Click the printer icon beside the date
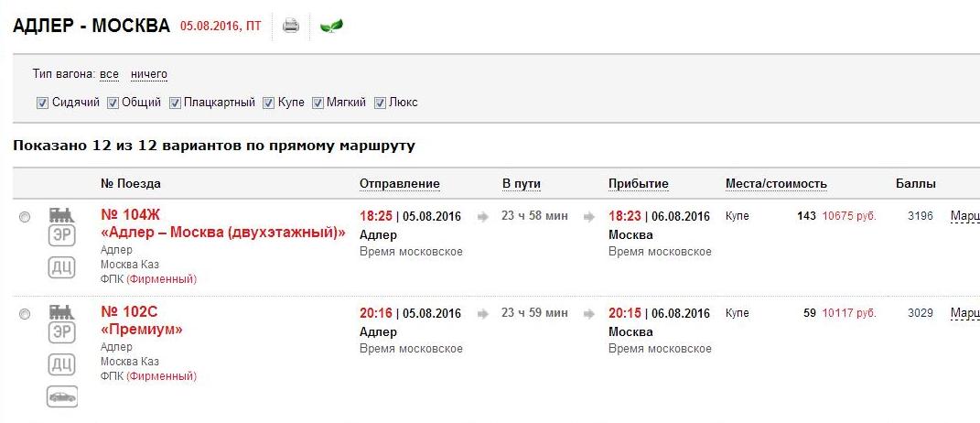 [x=291, y=26]
